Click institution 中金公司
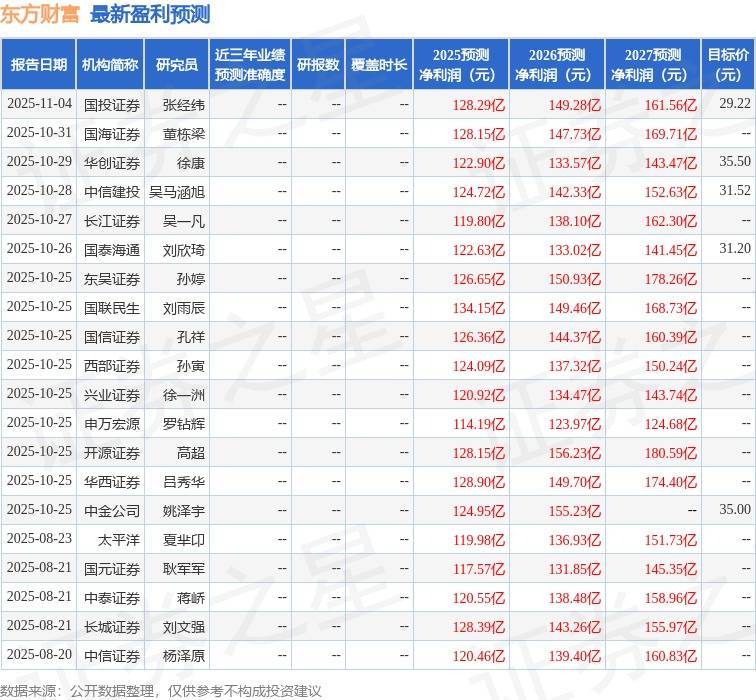The image size is (756, 700). pos(112,511)
